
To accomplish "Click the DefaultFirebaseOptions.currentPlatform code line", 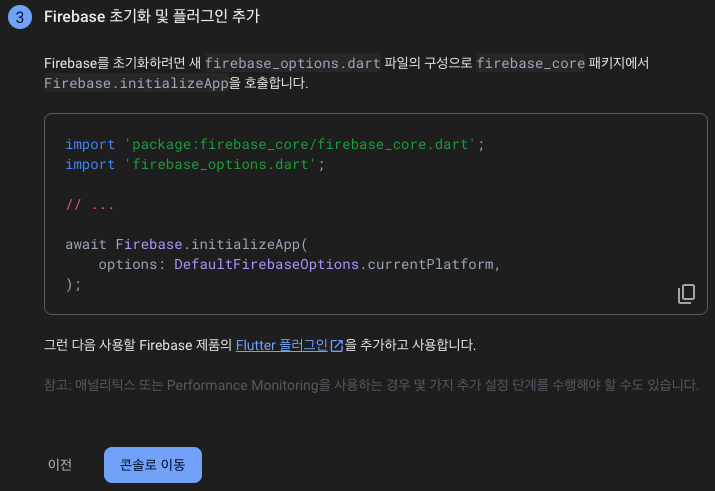I will pyautogui.click(x=299, y=264).
